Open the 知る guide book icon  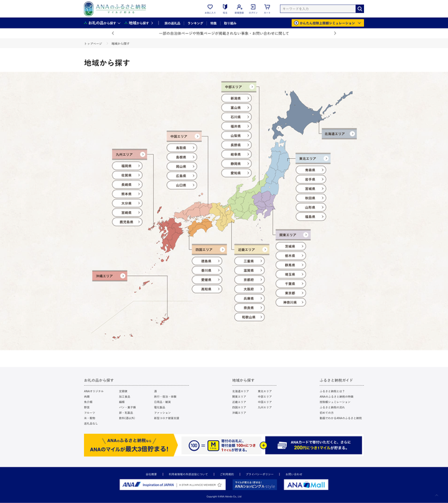[x=225, y=9]
